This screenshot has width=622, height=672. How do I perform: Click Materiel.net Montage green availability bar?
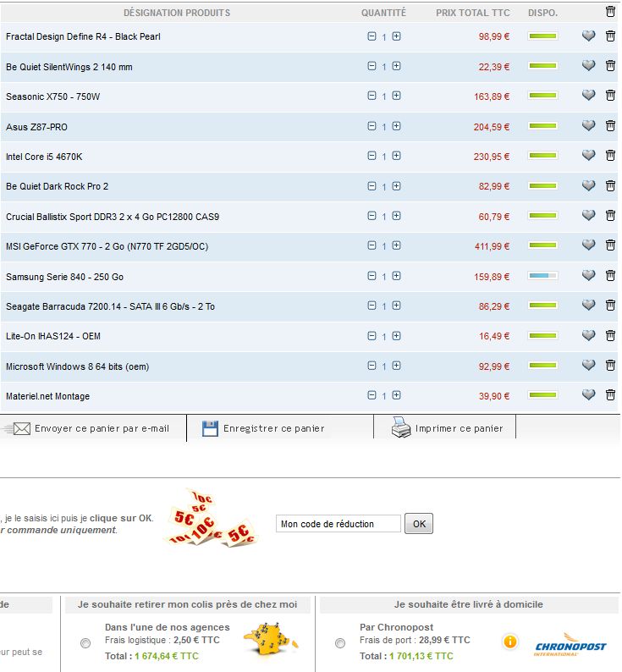542,394
